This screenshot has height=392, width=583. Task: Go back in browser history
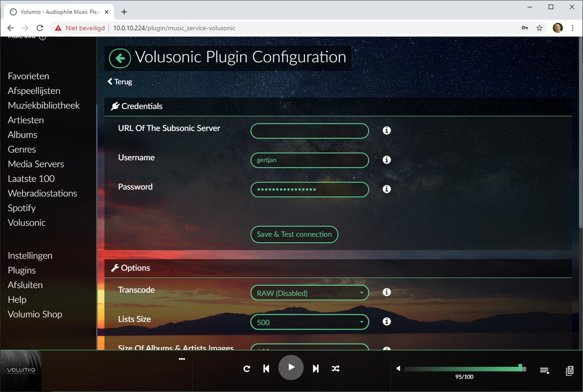(x=11, y=28)
